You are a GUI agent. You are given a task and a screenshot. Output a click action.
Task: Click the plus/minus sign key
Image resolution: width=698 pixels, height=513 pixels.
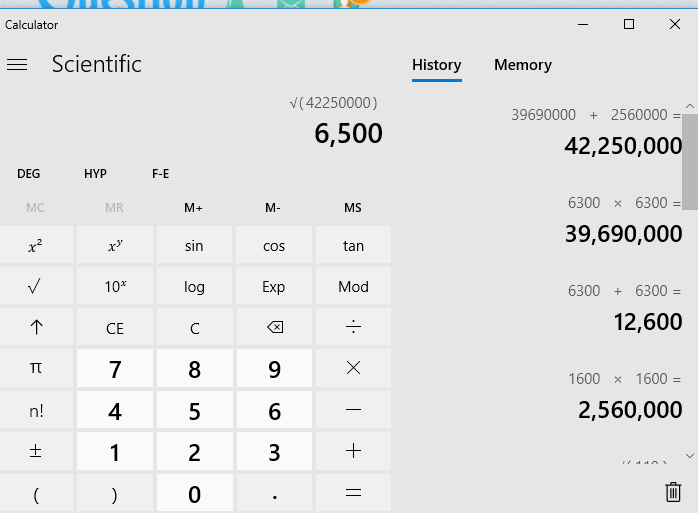point(36,451)
